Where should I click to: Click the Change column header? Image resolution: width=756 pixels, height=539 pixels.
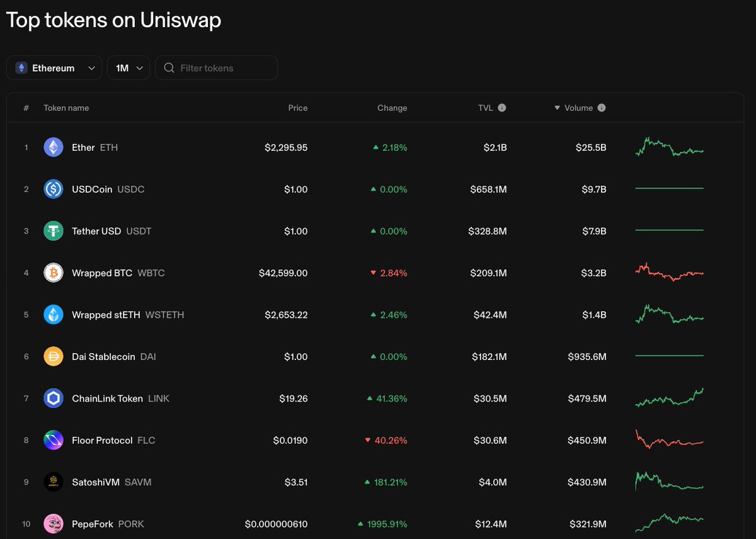tap(392, 108)
